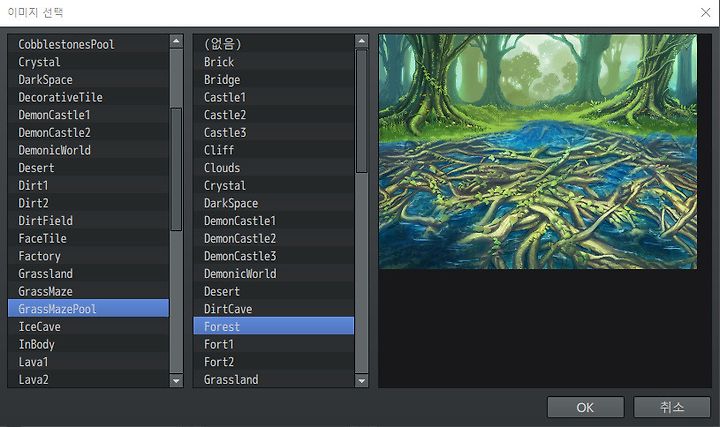
Task: Select Dirt2 in the left list
Action: coord(88,203)
